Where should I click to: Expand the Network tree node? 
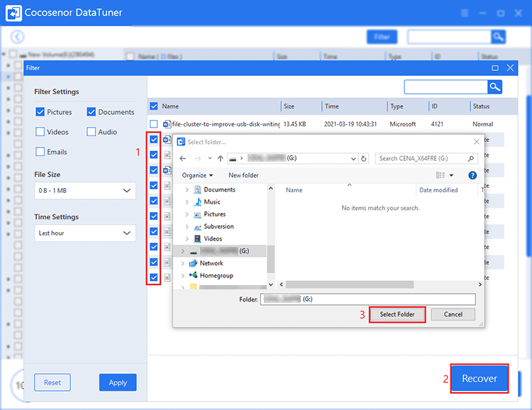(x=182, y=263)
